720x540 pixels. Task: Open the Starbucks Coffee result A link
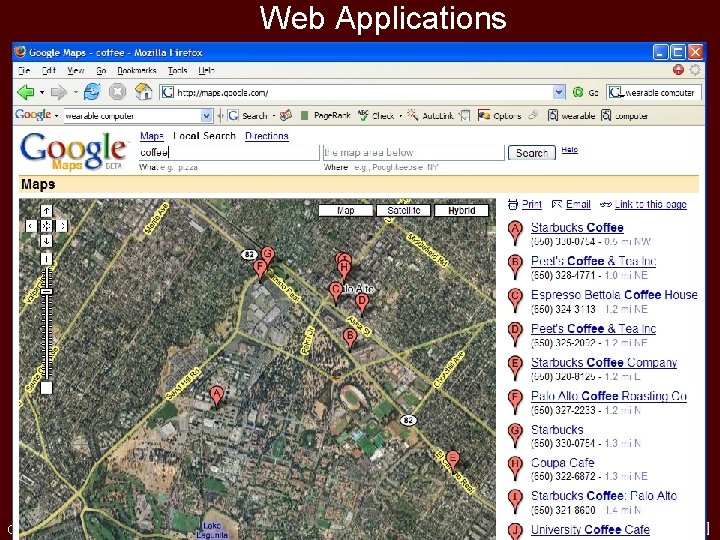577,227
